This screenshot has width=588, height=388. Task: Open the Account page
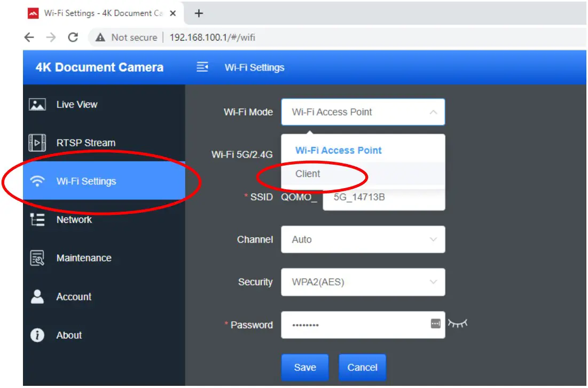pos(104,297)
